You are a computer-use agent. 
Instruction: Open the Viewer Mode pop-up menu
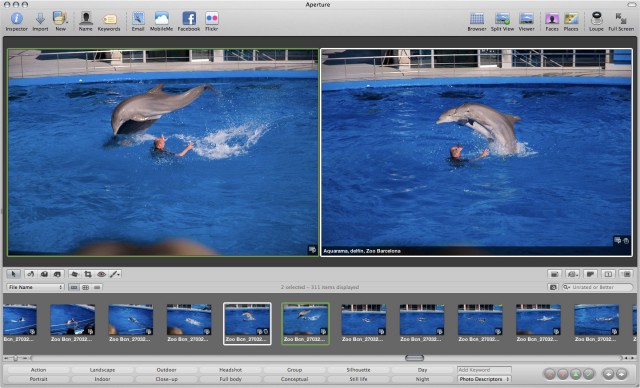click(x=573, y=274)
